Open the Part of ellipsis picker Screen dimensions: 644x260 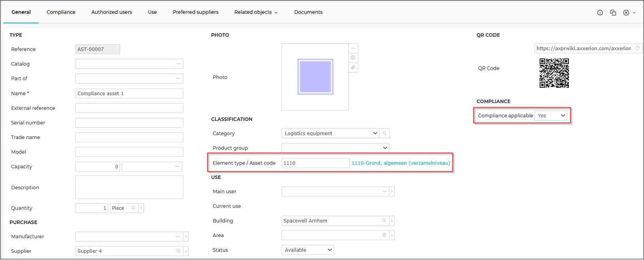[178, 78]
